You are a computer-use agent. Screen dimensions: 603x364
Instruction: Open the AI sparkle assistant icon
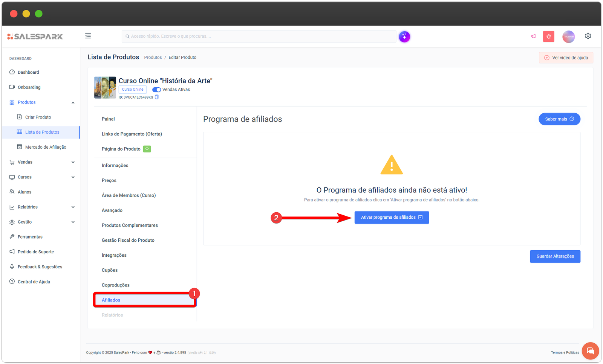[404, 37]
